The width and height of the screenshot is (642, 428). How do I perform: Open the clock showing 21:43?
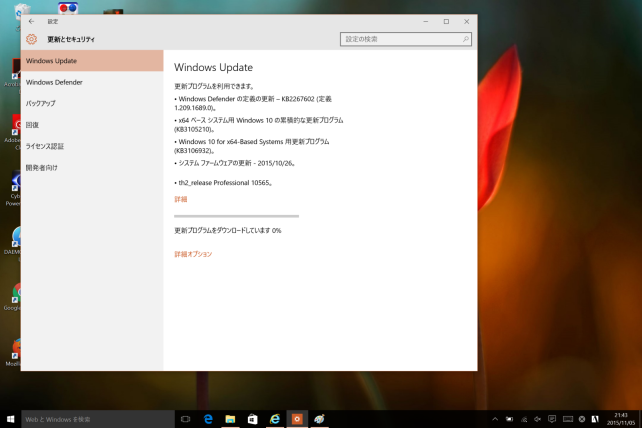[x=621, y=419]
